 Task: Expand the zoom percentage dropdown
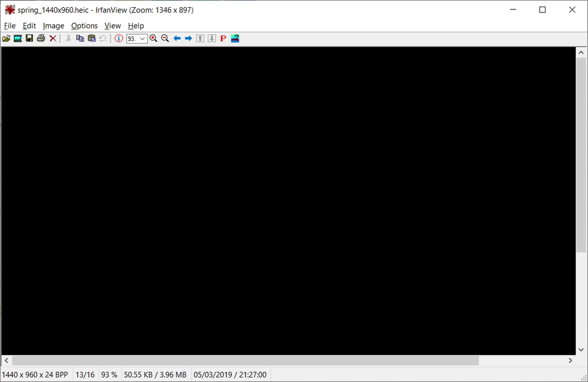coord(142,39)
